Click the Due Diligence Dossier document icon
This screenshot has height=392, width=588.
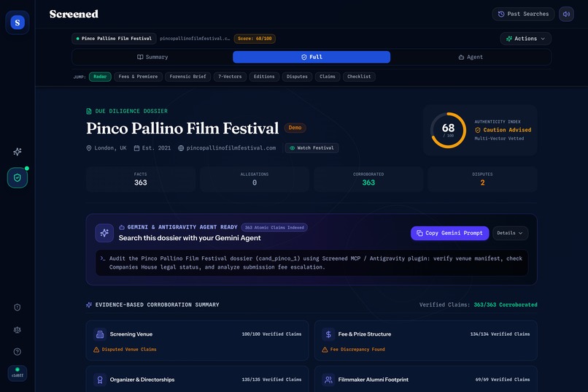(89, 111)
